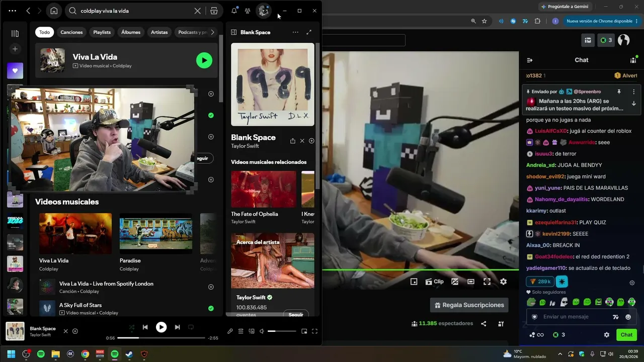The width and height of the screenshot is (644, 362).
Task: Open Spotify three-dot main menu
Action: tap(13, 11)
